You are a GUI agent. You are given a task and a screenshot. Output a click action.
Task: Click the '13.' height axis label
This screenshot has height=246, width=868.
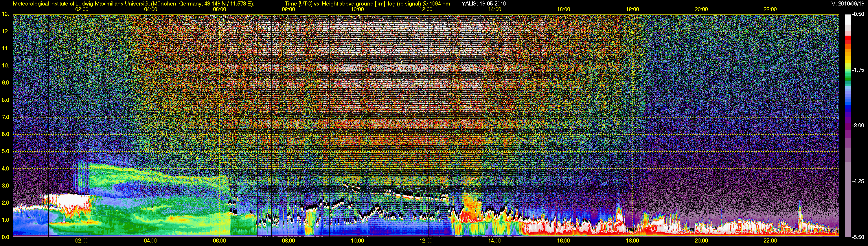click(x=5, y=14)
